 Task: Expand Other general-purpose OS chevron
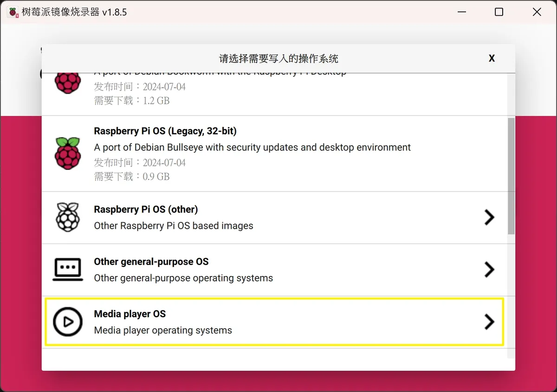point(489,270)
